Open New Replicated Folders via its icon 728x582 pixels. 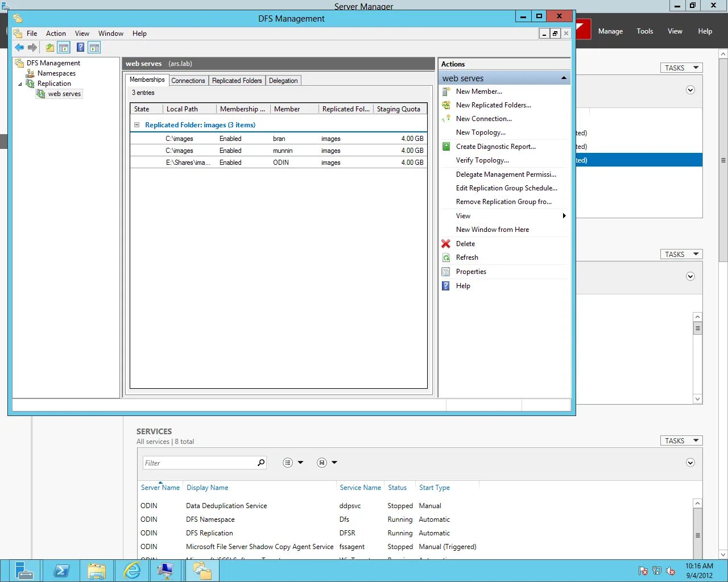tap(446, 105)
